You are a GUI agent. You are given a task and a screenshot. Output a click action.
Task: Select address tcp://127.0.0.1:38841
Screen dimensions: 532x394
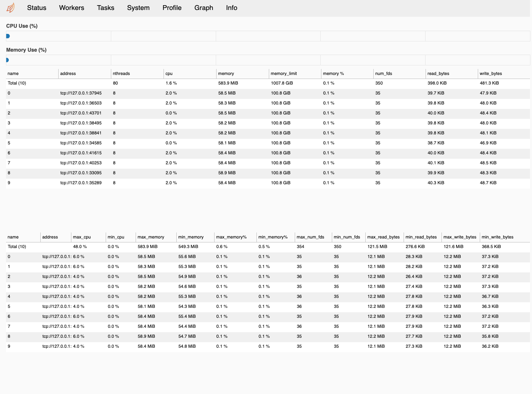click(81, 133)
